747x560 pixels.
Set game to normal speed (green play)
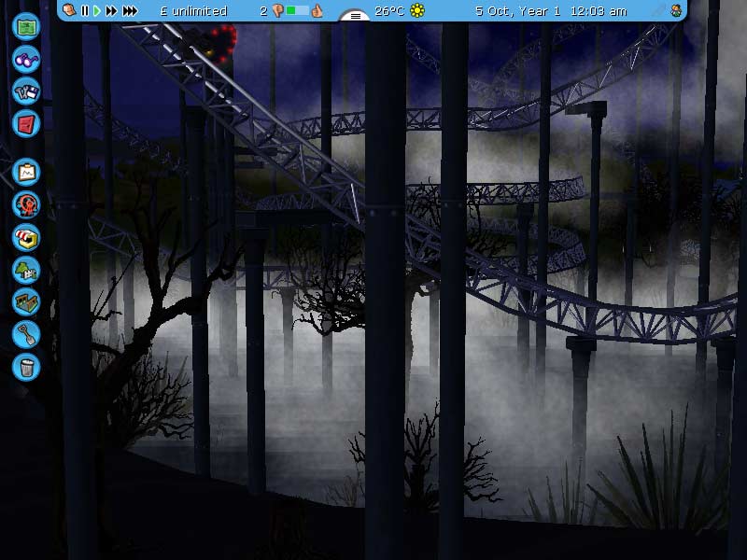pyautogui.click(x=97, y=10)
